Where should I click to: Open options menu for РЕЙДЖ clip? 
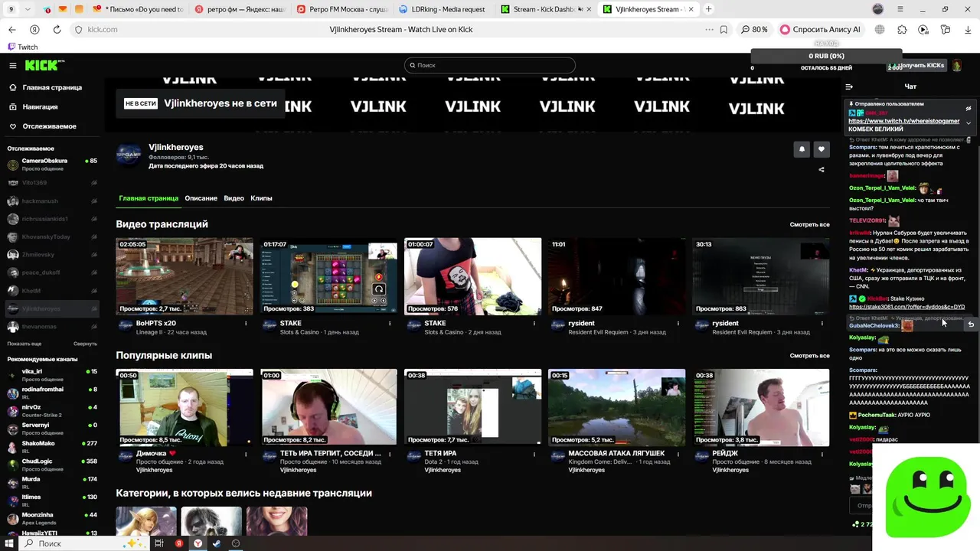pos(822,453)
